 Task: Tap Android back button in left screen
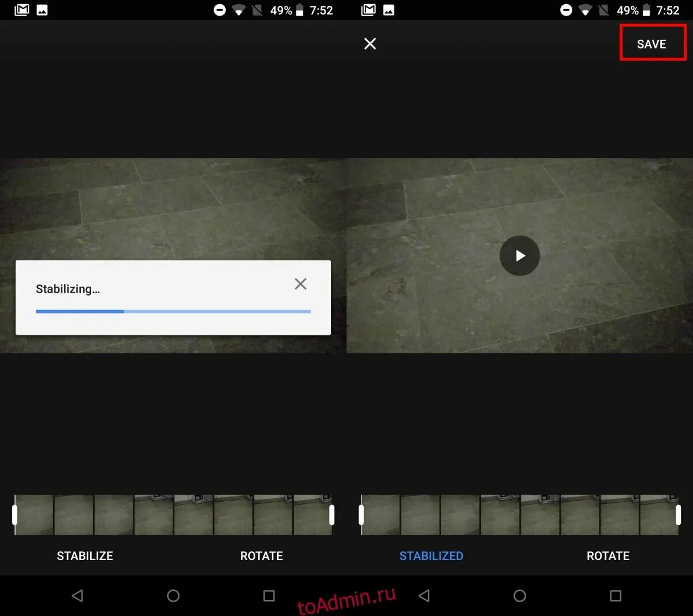tap(77, 596)
